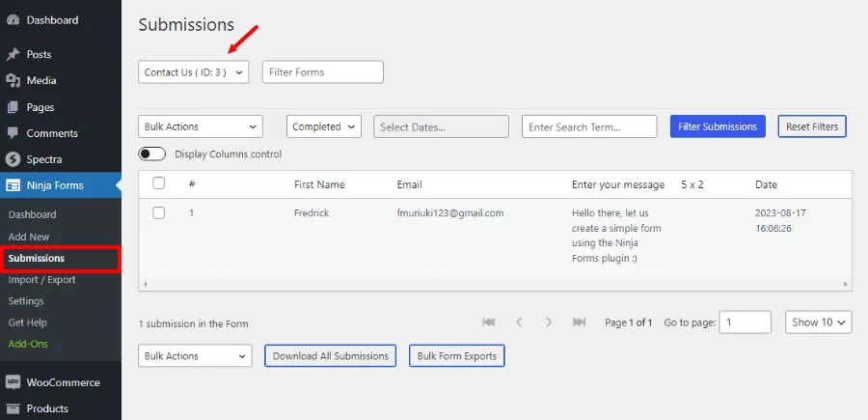Toggle the Display Columns control switch

coord(152,154)
